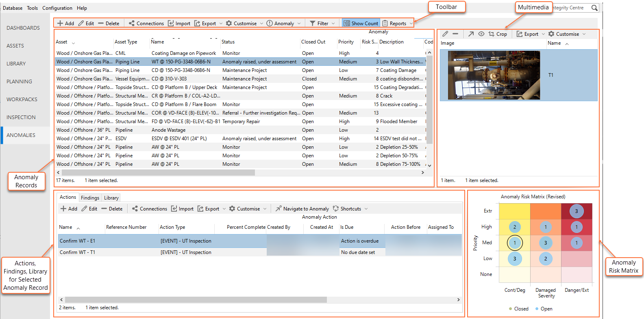Go to INSPECTION in the left sidebar
The image size is (644, 319).
point(21,117)
